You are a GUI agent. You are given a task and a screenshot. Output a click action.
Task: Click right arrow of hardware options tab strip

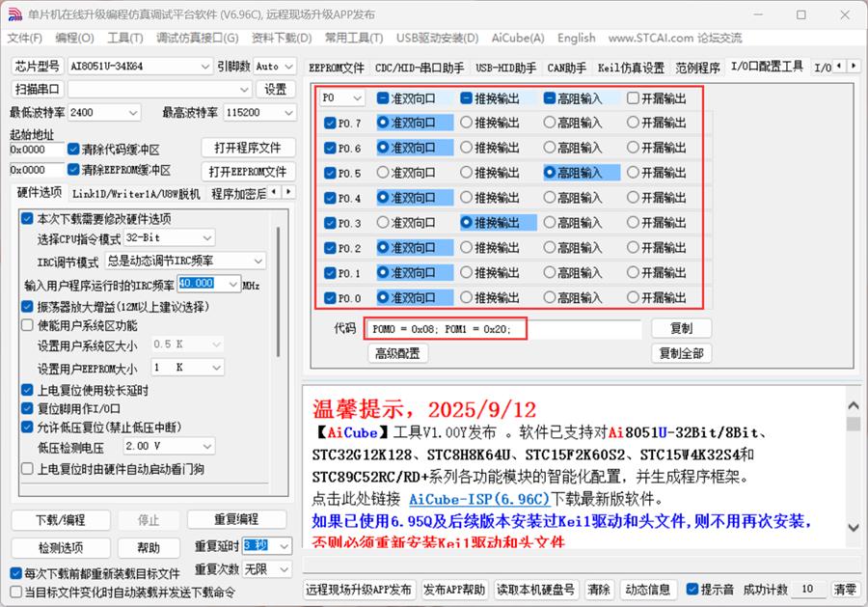(288, 193)
